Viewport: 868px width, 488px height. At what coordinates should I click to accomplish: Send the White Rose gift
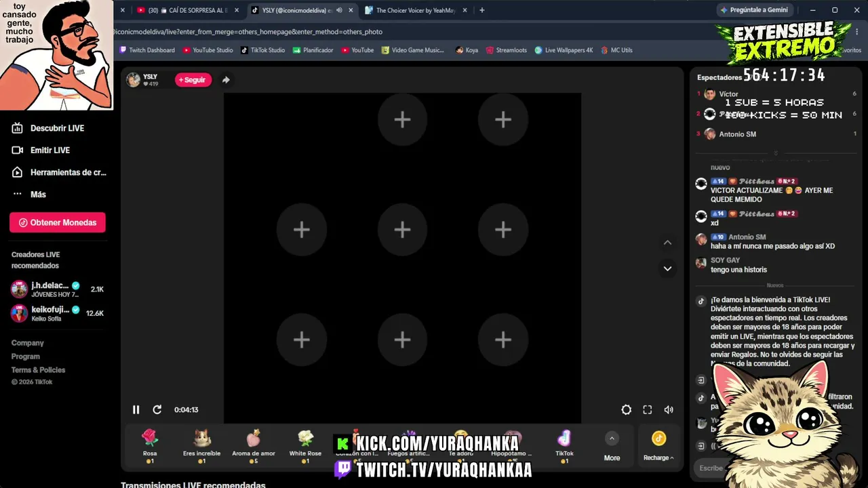tap(305, 446)
